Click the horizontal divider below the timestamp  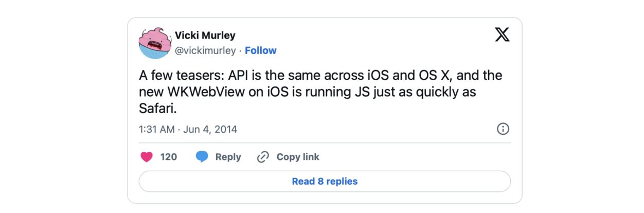point(325,143)
